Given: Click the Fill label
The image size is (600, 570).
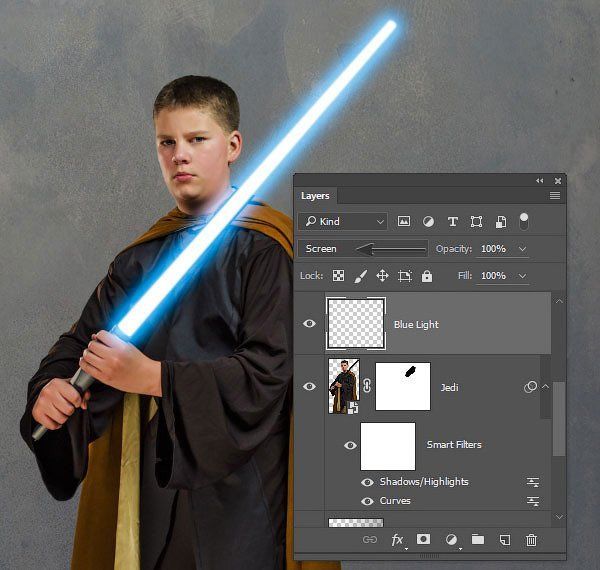Looking at the screenshot, I should pos(465,275).
